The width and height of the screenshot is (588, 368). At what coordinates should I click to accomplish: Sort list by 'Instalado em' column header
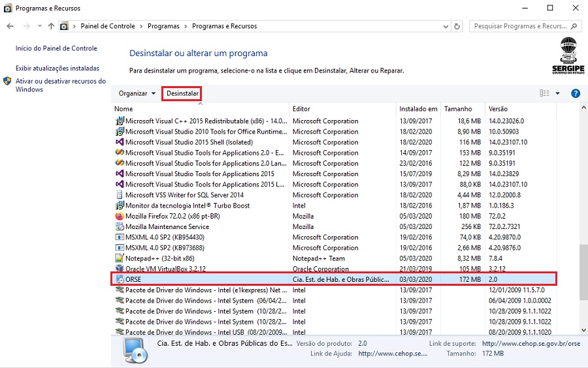(418, 109)
